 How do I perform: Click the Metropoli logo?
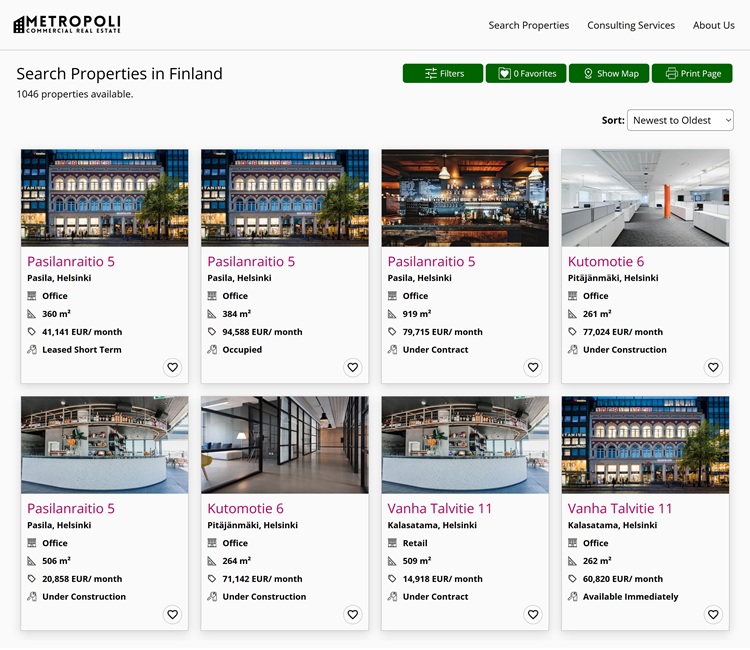click(x=67, y=25)
